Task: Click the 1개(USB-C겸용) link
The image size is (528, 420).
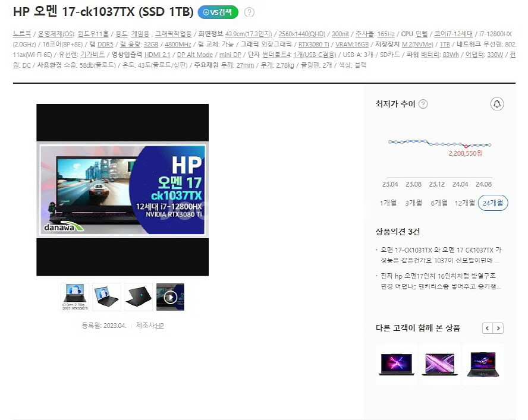Action: [315, 55]
